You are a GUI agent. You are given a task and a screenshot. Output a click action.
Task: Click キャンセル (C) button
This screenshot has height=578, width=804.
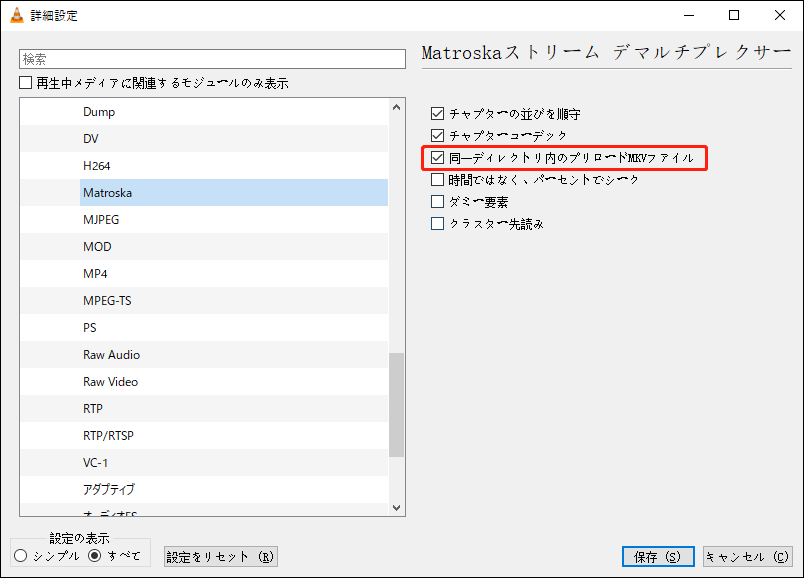(748, 556)
